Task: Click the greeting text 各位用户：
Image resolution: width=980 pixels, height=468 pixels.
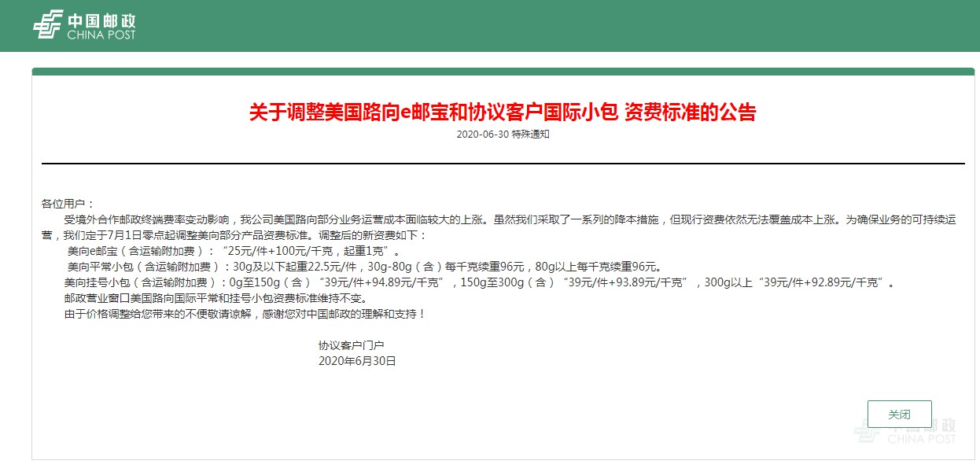Action: point(68,204)
